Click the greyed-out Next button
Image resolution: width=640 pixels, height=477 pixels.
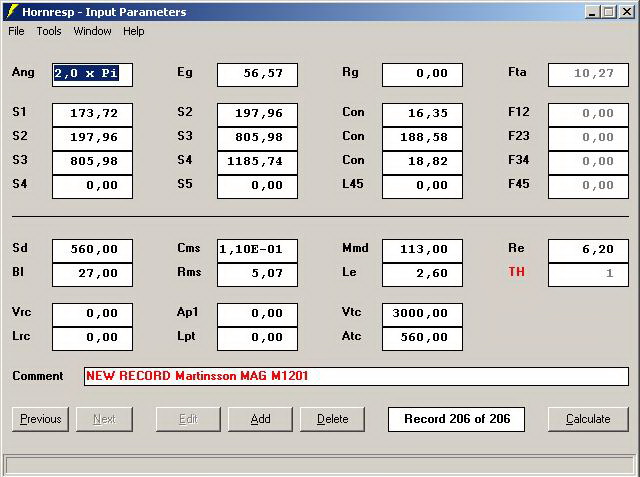[x=104, y=419]
